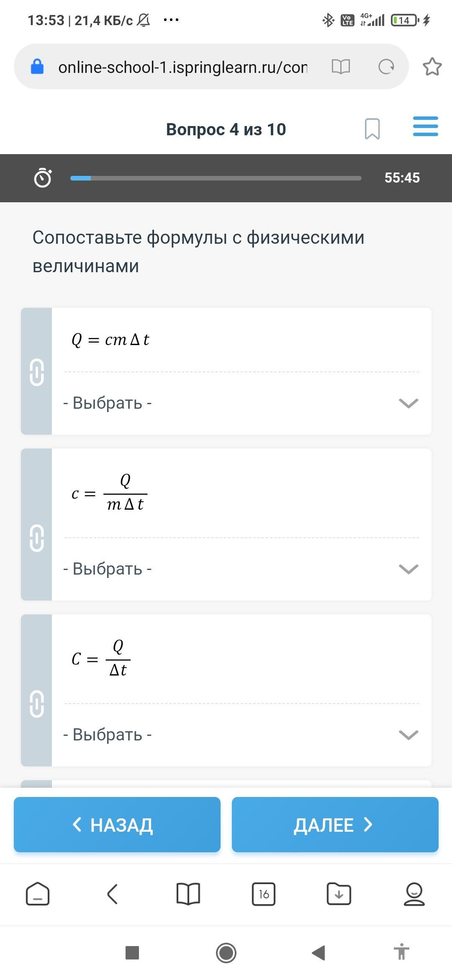Open the tabs counter showing 16
452x980 pixels.
pos(264,894)
